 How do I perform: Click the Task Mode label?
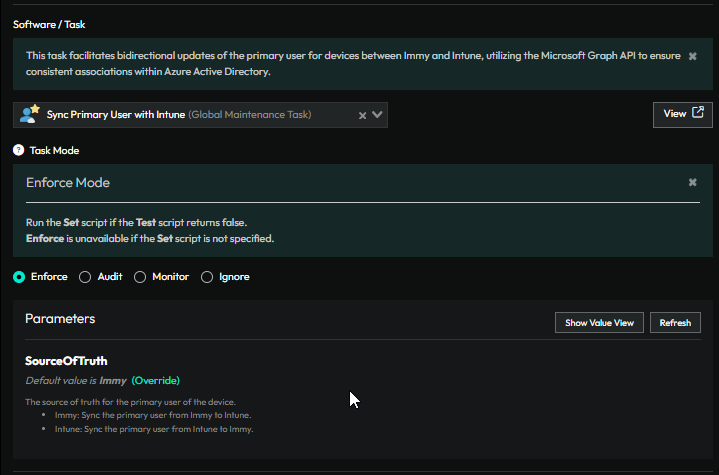pyautogui.click(x=54, y=150)
